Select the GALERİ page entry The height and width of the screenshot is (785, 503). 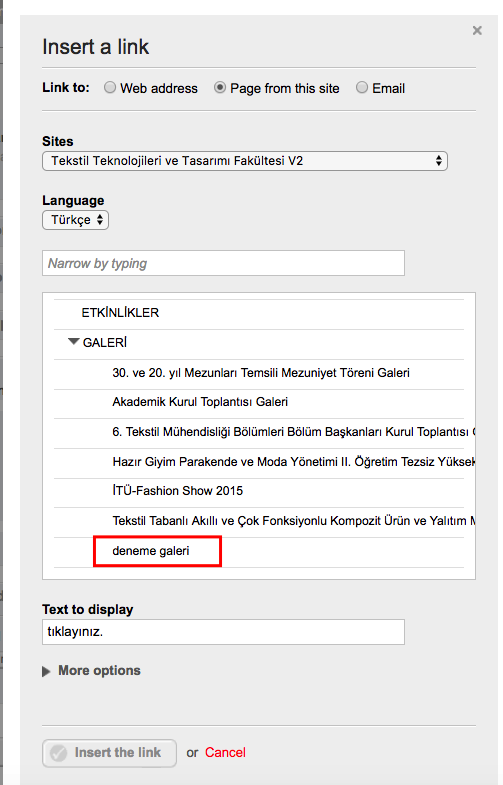(x=105, y=342)
